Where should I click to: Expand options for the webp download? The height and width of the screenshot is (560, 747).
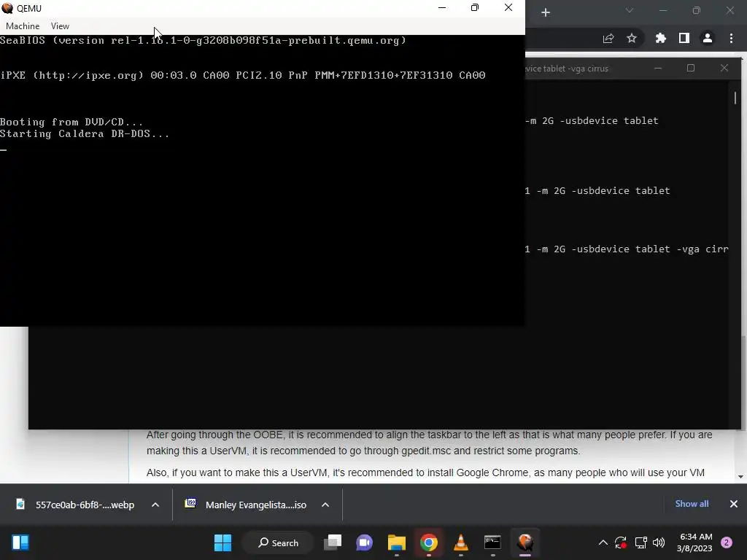point(155,505)
